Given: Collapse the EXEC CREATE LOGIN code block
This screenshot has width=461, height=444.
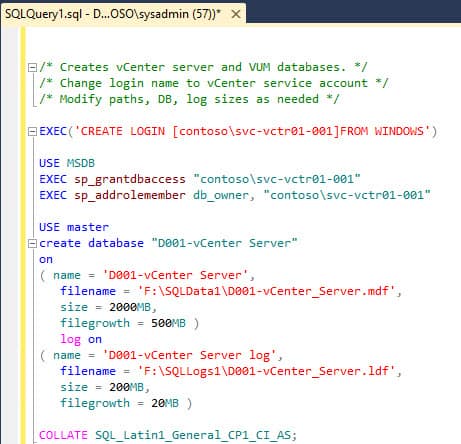Looking at the screenshot, I should pos(32,132).
